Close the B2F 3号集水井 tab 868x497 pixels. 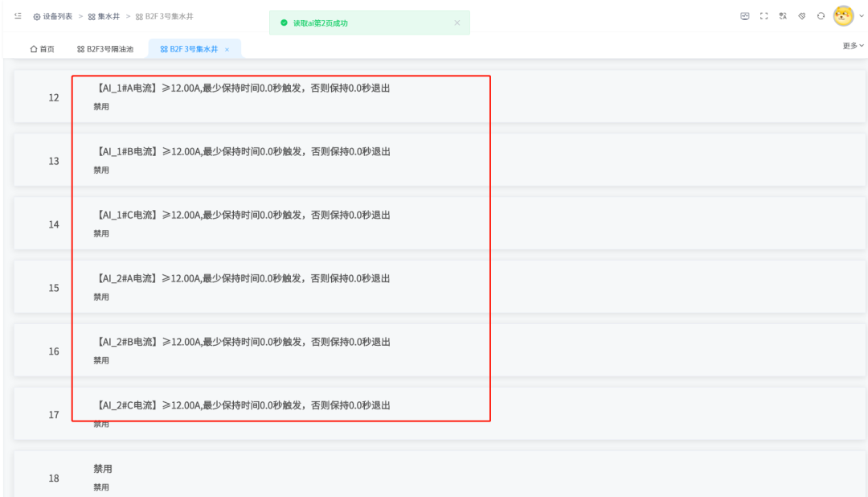pyautogui.click(x=227, y=48)
